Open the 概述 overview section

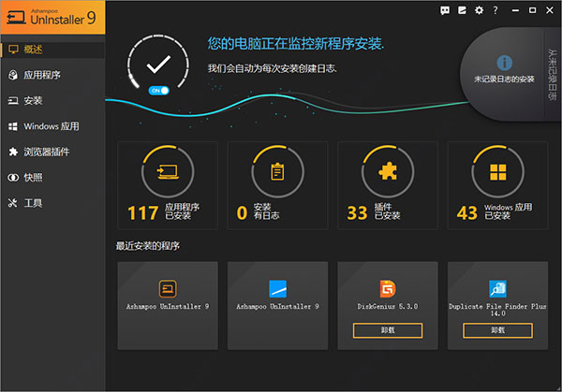[x=53, y=50]
